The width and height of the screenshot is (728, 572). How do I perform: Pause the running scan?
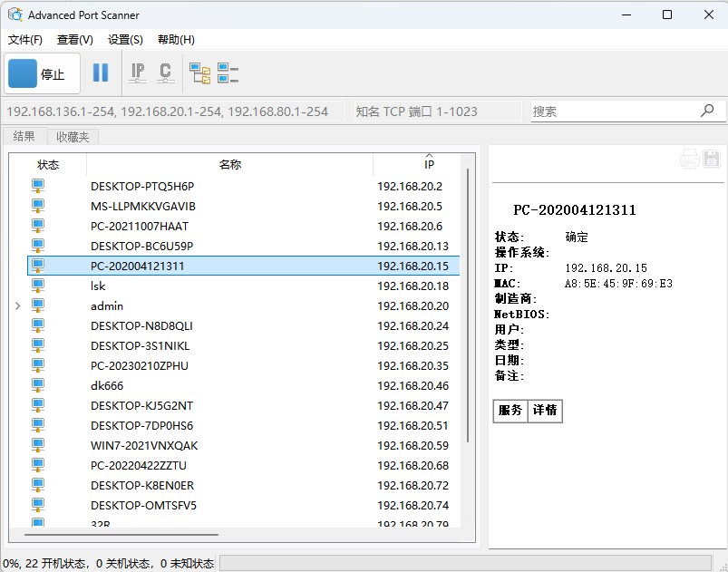101,73
